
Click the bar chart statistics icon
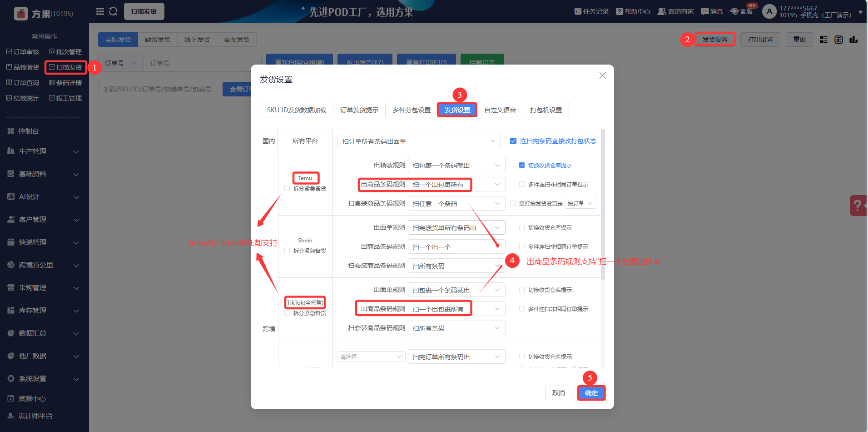853,40
